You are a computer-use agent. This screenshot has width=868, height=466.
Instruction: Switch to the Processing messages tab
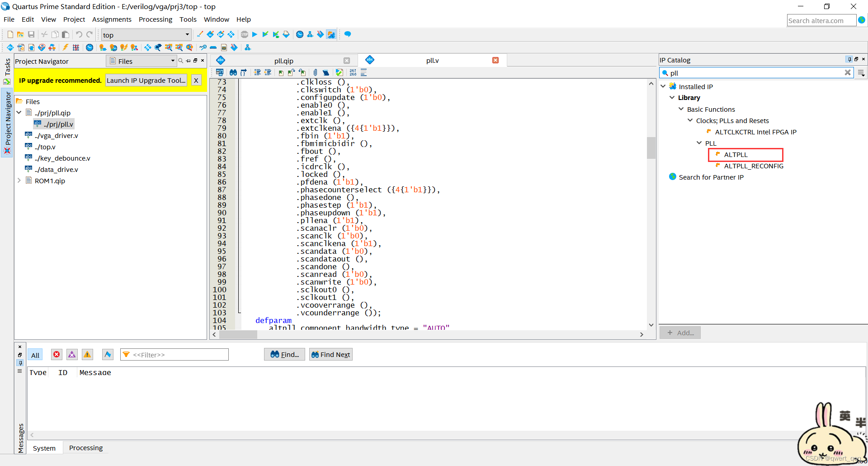(x=86, y=448)
